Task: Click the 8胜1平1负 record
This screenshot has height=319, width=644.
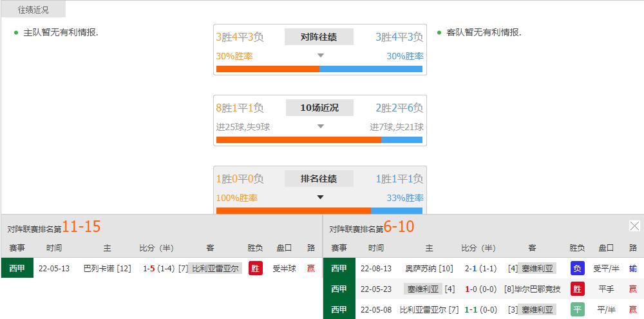Action: [240, 108]
